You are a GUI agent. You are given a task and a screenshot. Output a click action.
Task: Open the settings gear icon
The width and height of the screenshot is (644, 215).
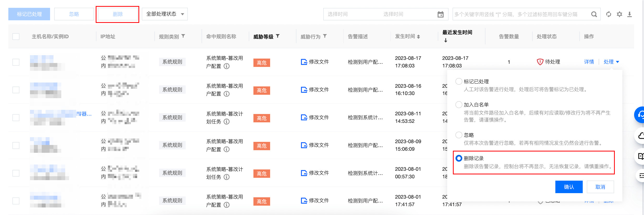point(619,14)
